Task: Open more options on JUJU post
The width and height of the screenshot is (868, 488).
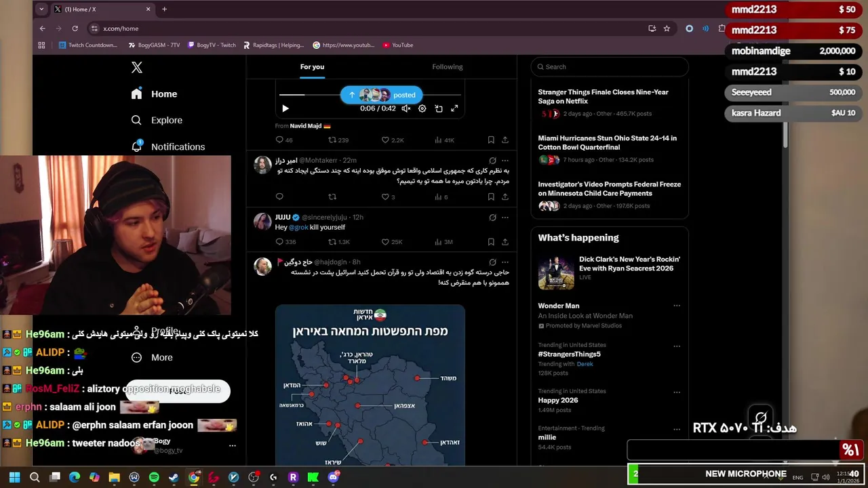Action: [505, 218]
